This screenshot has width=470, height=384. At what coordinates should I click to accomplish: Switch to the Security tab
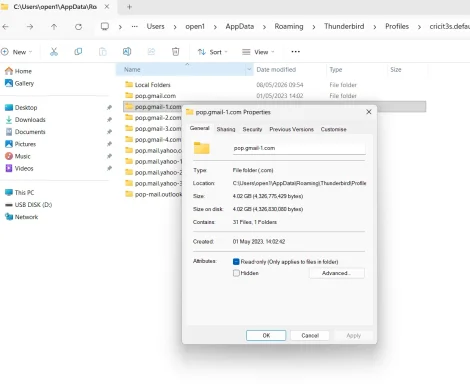click(x=252, y=129)
